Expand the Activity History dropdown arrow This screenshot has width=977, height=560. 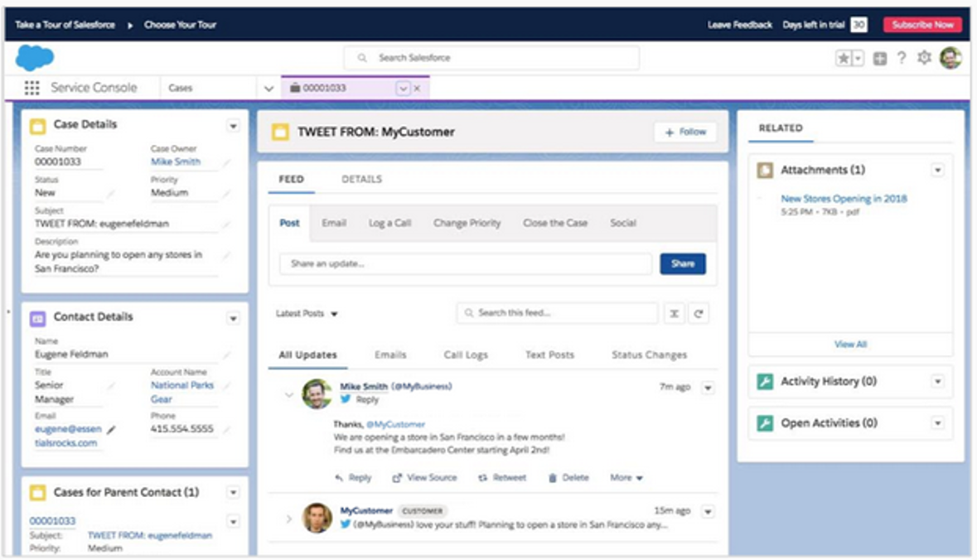click(937, 381)
